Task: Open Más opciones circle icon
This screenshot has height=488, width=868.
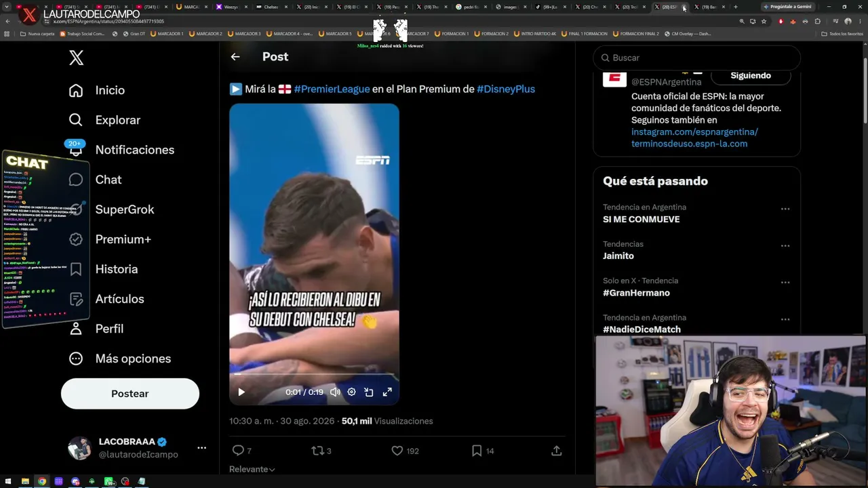Action: click(76, 359)
